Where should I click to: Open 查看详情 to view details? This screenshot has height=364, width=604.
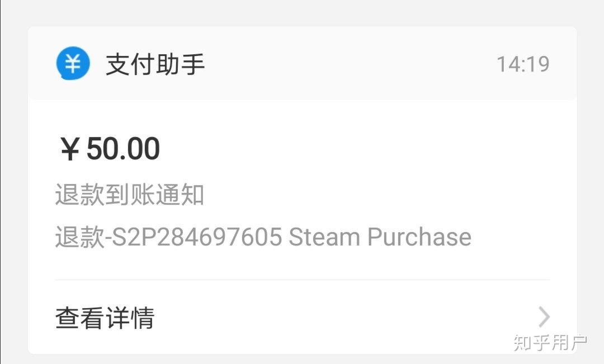(105, 318)
